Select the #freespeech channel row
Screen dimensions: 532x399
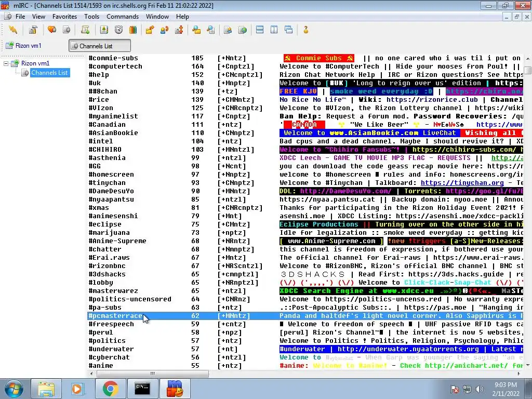pos(304,324)
